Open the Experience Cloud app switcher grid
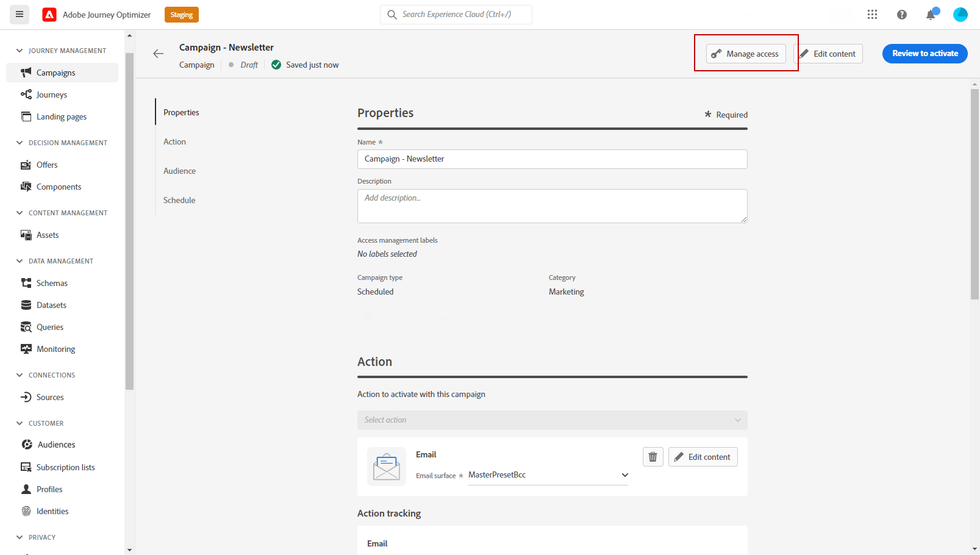 tap(872, 14)
